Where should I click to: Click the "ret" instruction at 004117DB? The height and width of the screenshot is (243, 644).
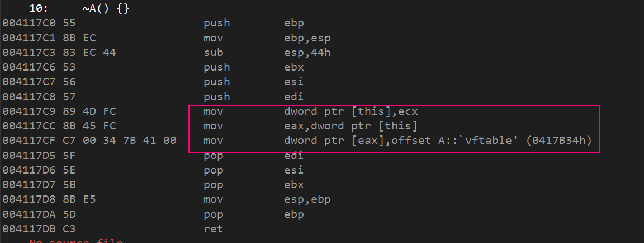point(213,228)
